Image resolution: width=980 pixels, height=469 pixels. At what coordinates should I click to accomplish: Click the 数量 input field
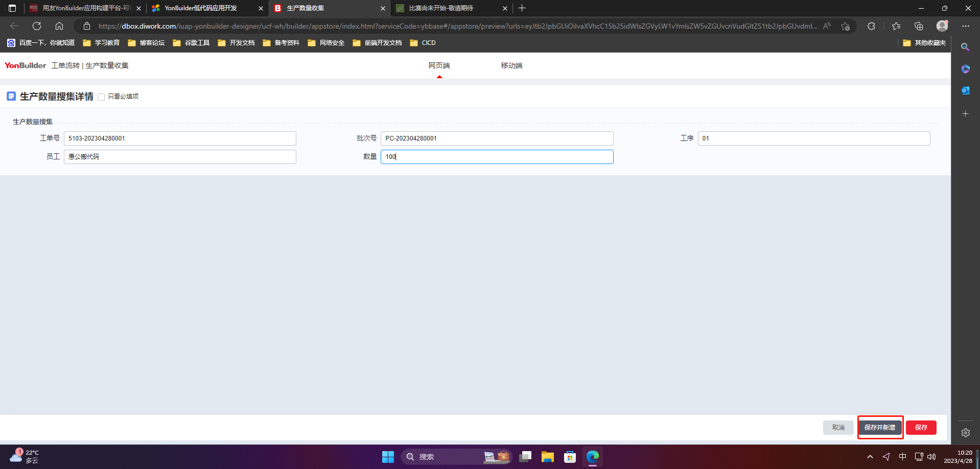click(x=497, y=157)
